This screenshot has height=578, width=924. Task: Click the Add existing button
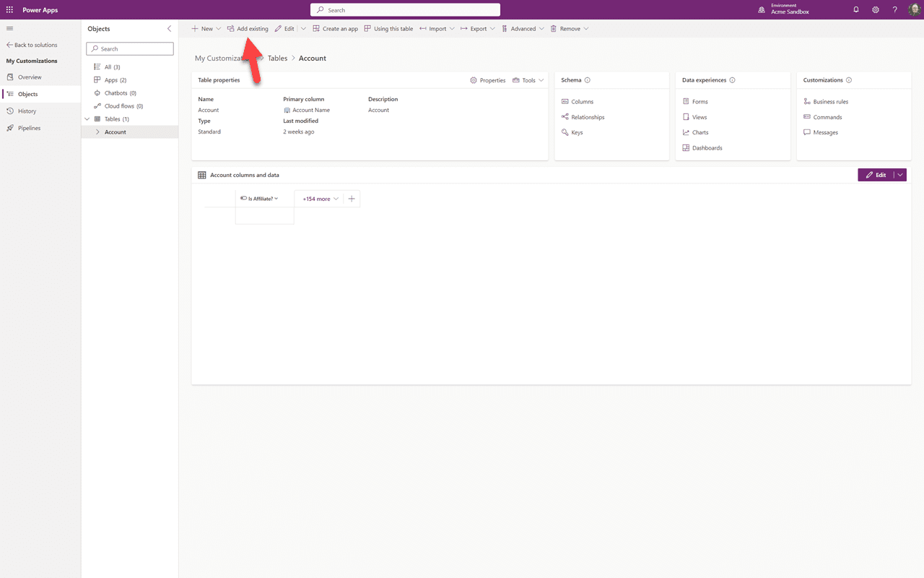coord(248,29)
